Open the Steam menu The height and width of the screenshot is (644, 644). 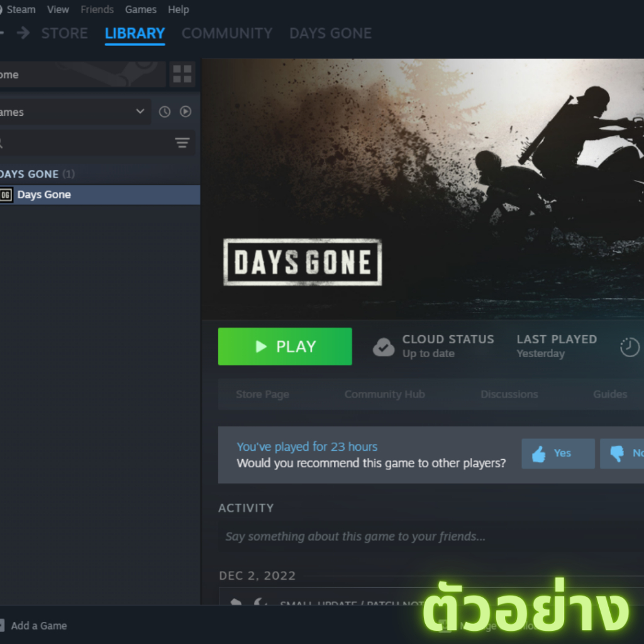[x=21, y=9]
